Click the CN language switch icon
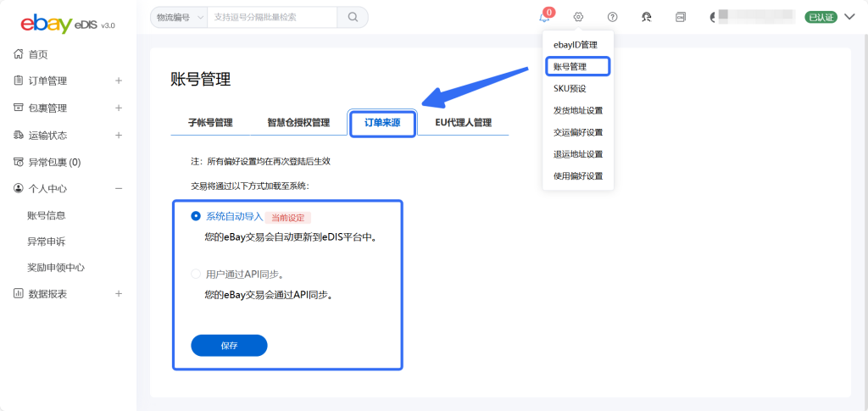Viewport: 868px width, 411px height. click(x=680, y=17)
